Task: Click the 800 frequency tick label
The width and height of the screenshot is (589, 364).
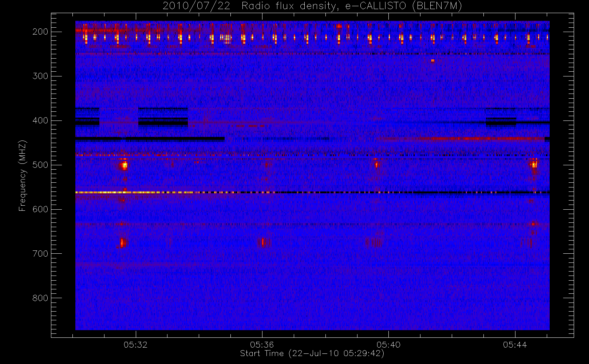Action: click(x=40, y=298)
